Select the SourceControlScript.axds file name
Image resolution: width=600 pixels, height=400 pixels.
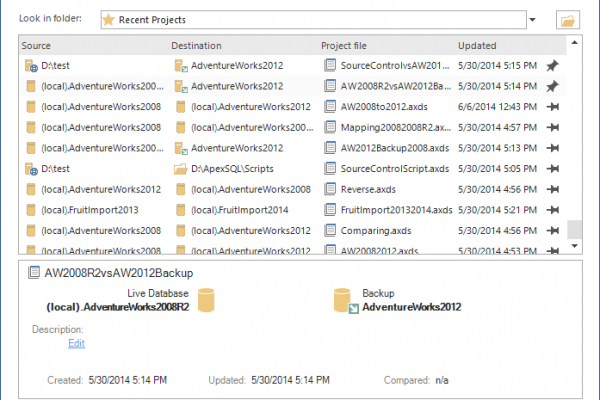point(395,169)
